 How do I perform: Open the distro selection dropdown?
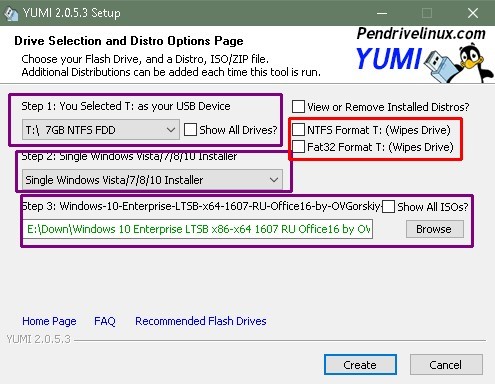pyautogui.click(x=152, y=180)
